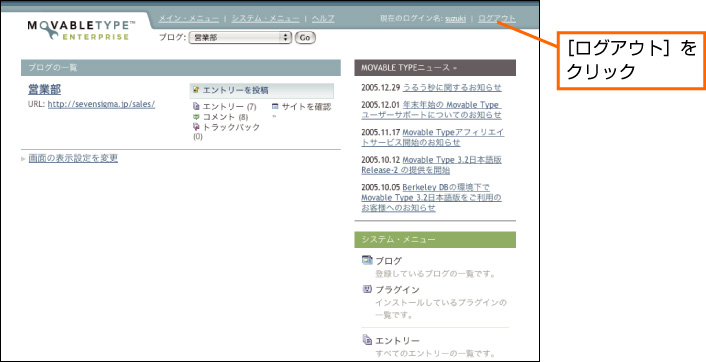Viewport: 706px width, 362px height.
Task: Open the システム・メニュー link in header
Action: tap(265, 18)
